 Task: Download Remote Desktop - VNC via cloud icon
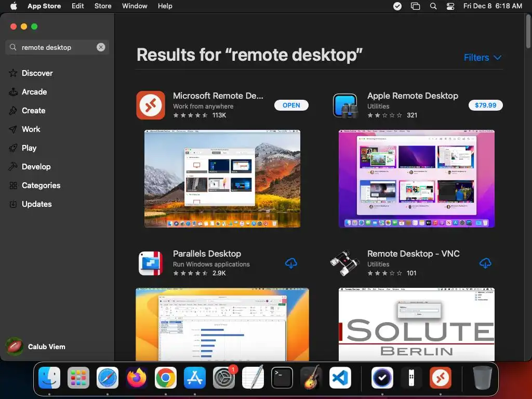(x=486, y=263)
